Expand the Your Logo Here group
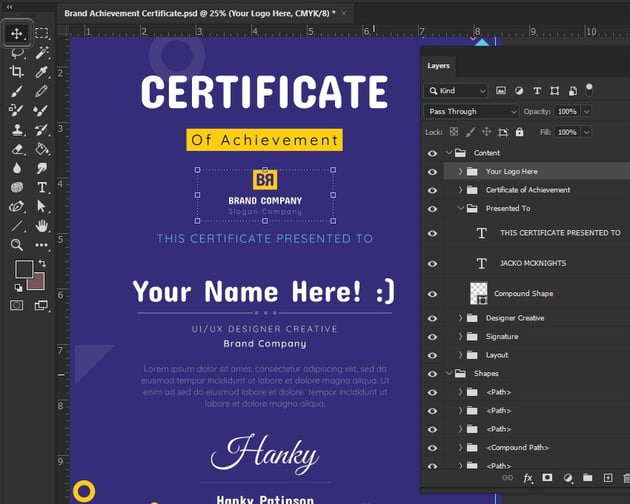The width and height of the screenshot is (630, 504). coord(460,171)
